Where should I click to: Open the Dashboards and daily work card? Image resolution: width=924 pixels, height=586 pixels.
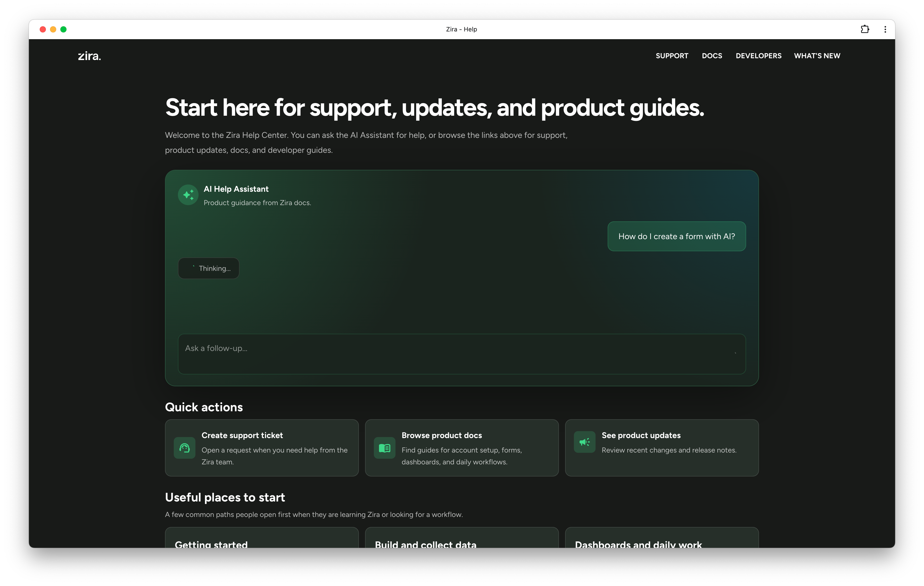[x=662, y=538]
